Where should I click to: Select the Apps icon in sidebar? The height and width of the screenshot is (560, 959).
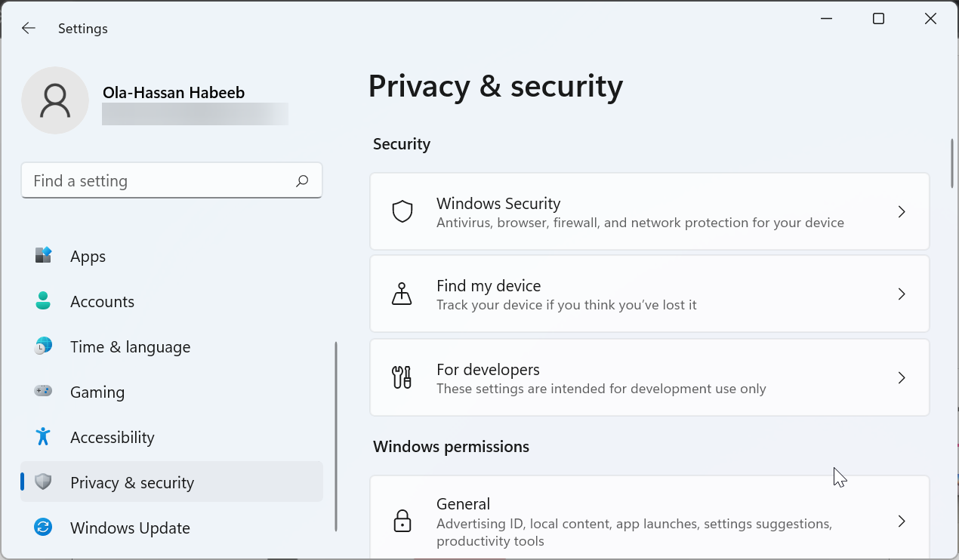coord(43,256)
